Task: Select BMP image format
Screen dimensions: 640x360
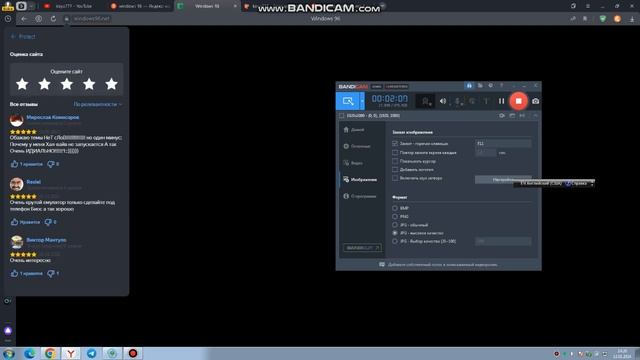Action: pos(395,208)
